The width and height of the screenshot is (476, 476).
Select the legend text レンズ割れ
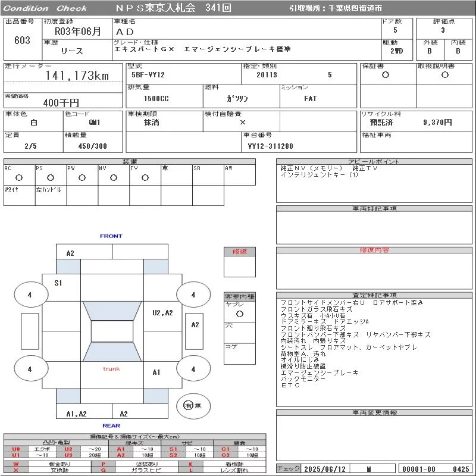[x=234, y=470]
